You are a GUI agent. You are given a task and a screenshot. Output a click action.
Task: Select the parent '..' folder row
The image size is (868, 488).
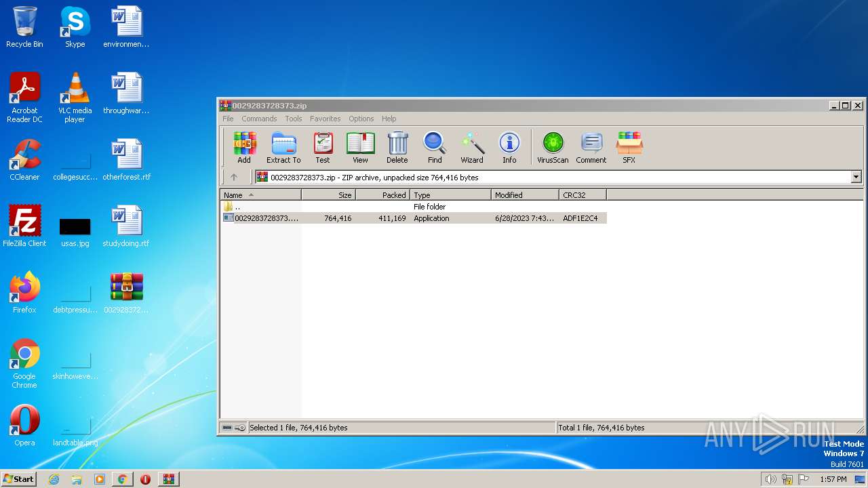[x=414, y=207]
